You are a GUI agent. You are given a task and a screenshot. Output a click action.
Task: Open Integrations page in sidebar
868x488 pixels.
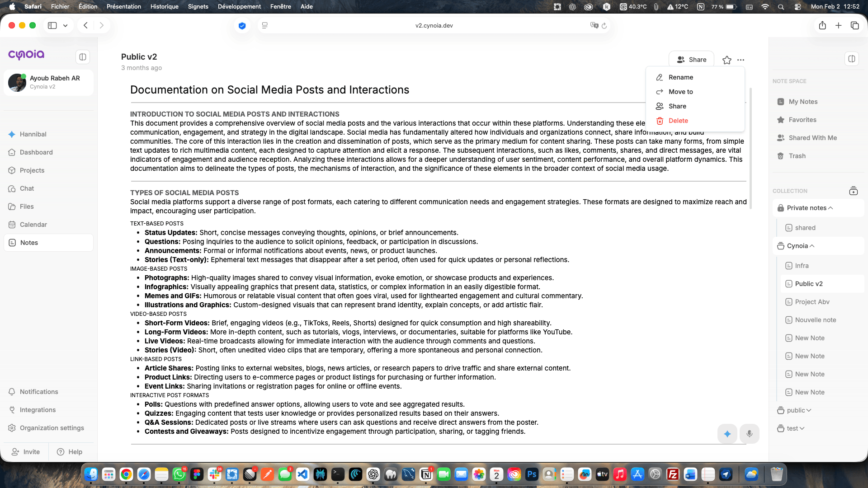[x=38, y=410]
